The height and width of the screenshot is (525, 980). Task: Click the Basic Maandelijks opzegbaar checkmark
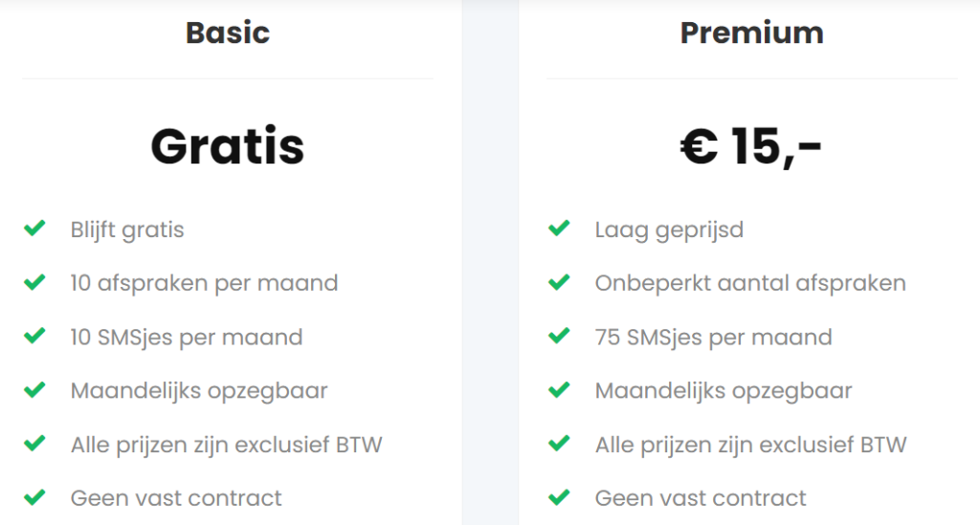(x=34, y=390)
